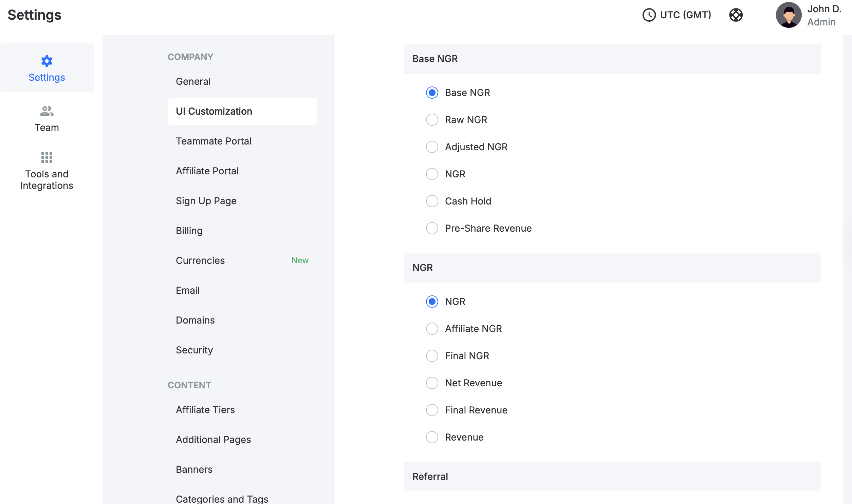Open the help lifebuoy icon
Viewport: 852px width, 504px height.
tap(736, 15)
